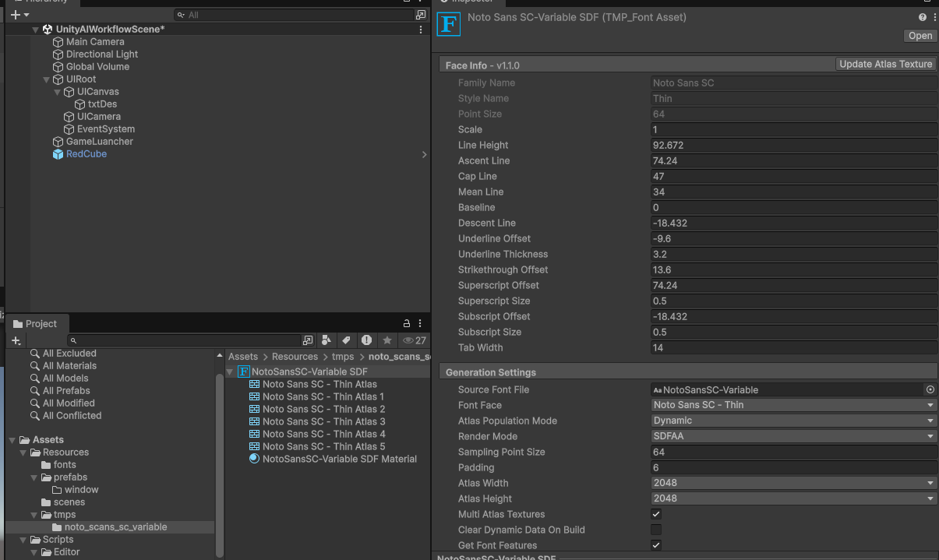Click the Open button in Inspector
The image size is (939, 560).
click(920, 36)
